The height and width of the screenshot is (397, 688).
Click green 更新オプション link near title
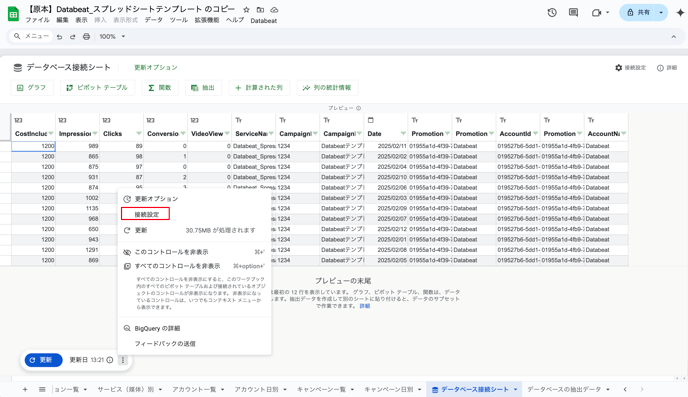point(156,68)
